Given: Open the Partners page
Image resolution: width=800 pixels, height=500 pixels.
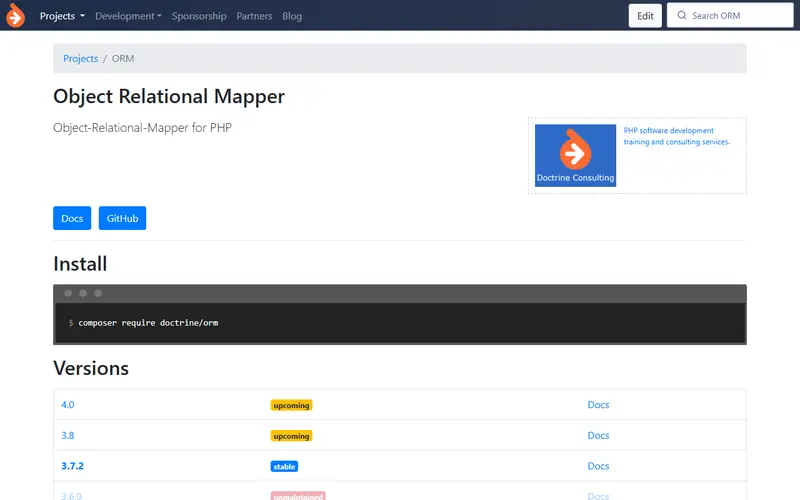Looking at the screenshot, I should point(254,16).
